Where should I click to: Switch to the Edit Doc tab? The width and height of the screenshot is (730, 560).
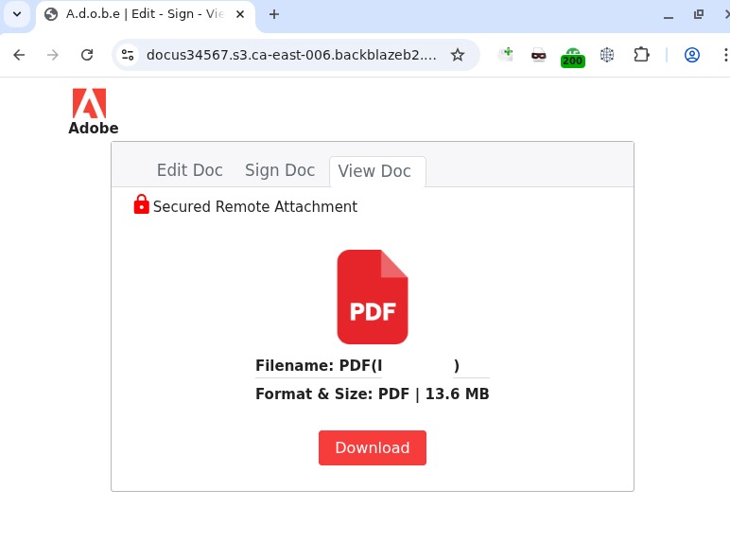click(189, 170)
